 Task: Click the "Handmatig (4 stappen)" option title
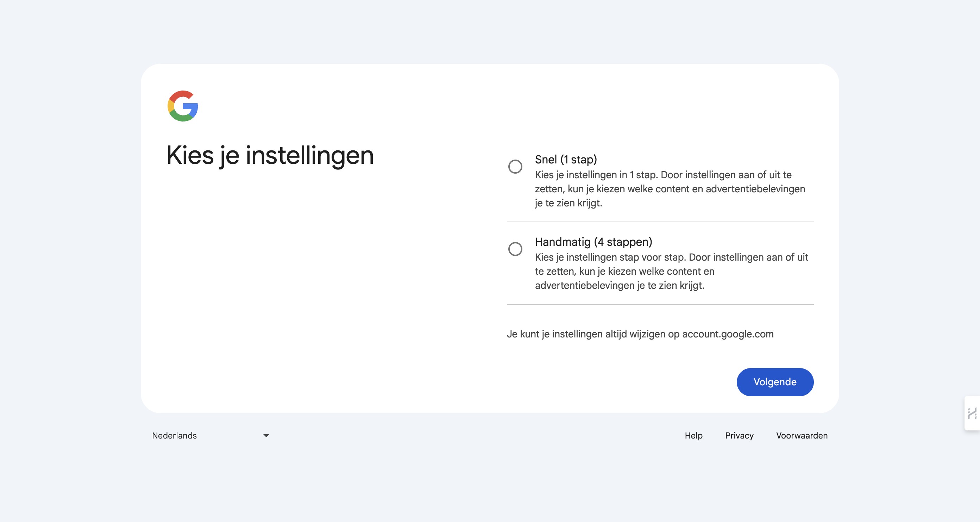(593, 242)
